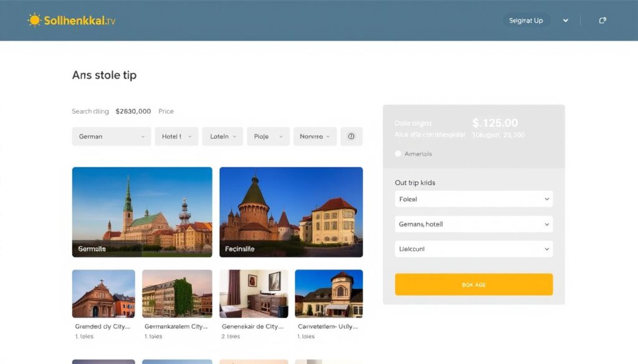The height and width of the screenshot is (364, 638).
Task: Open the Germalle destination thumbnail
Action: click(x=141, y=212)
